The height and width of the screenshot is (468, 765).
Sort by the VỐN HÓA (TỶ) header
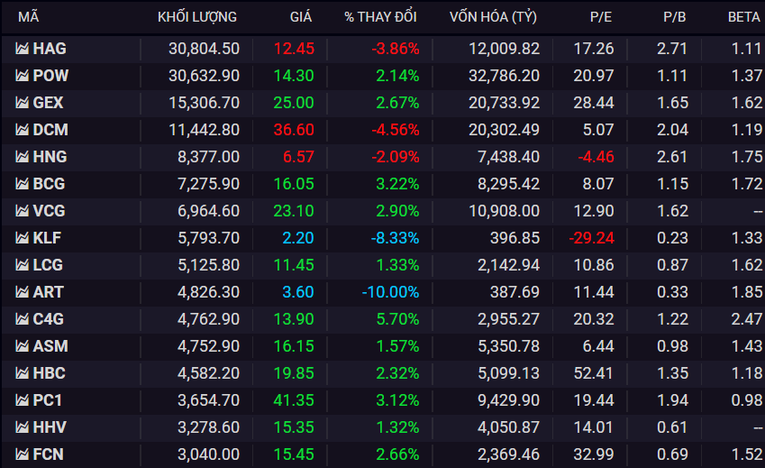click(x=493, y=17)
